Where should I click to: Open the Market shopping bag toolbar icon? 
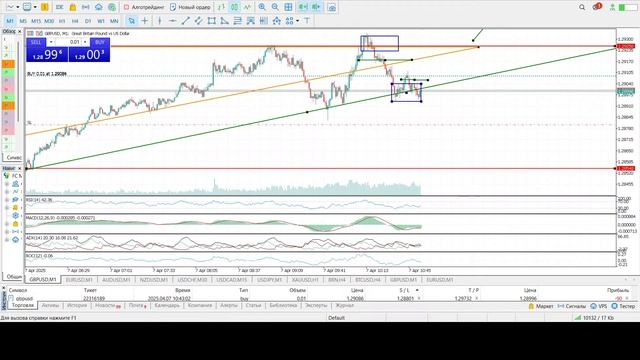click(72, 7)
